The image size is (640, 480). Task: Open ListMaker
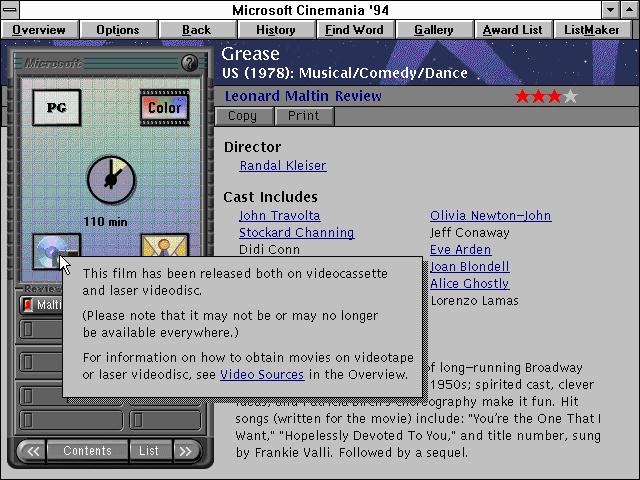pos(592,30)
